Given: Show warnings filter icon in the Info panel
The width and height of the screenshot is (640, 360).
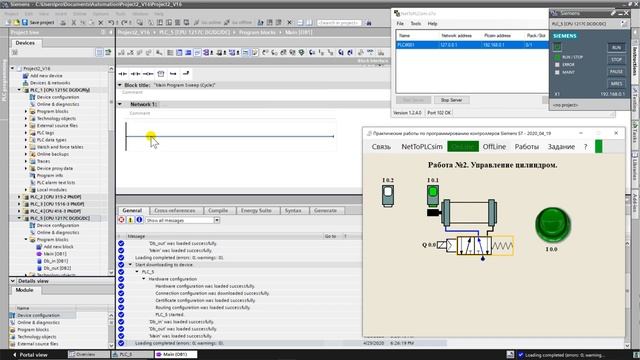Looking at the screenshot, I should tap(130, 220).
